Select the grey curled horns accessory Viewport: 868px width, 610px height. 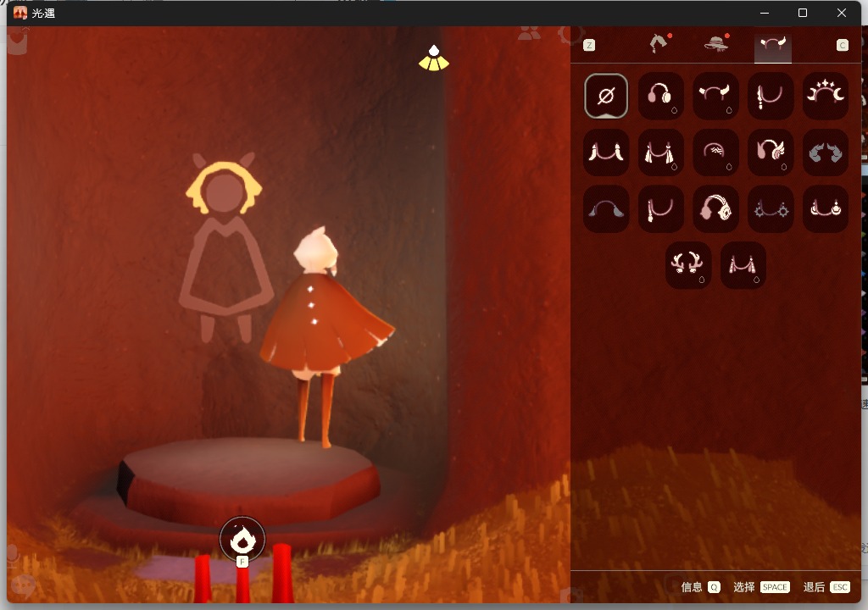pos(826,152)
